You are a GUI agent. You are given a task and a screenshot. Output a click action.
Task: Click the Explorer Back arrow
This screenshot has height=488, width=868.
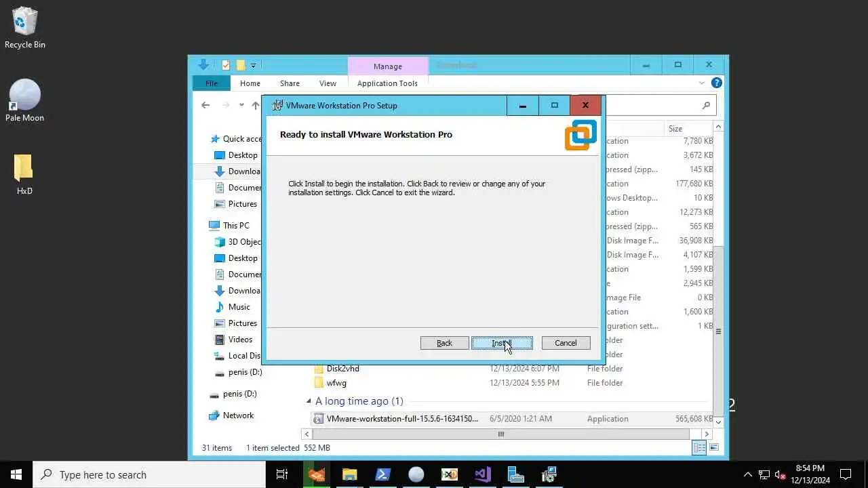tap(205, 105)
